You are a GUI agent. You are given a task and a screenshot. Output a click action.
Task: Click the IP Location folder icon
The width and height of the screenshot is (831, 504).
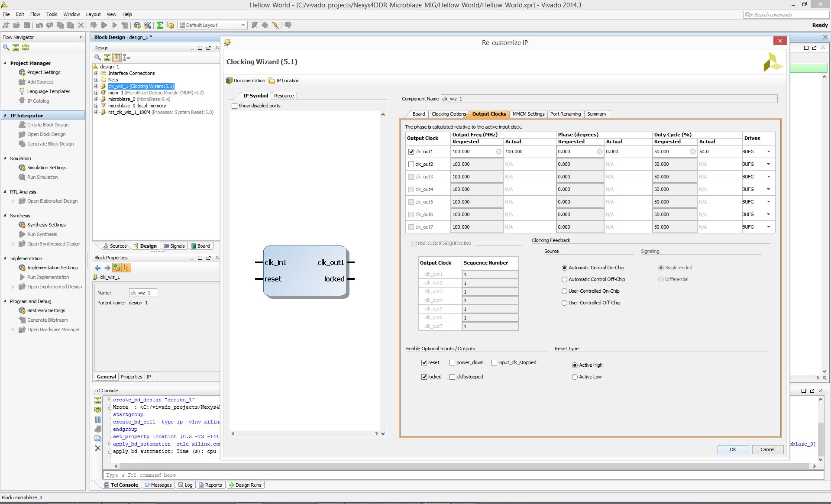pyautogui.click(x=272, y=81)
